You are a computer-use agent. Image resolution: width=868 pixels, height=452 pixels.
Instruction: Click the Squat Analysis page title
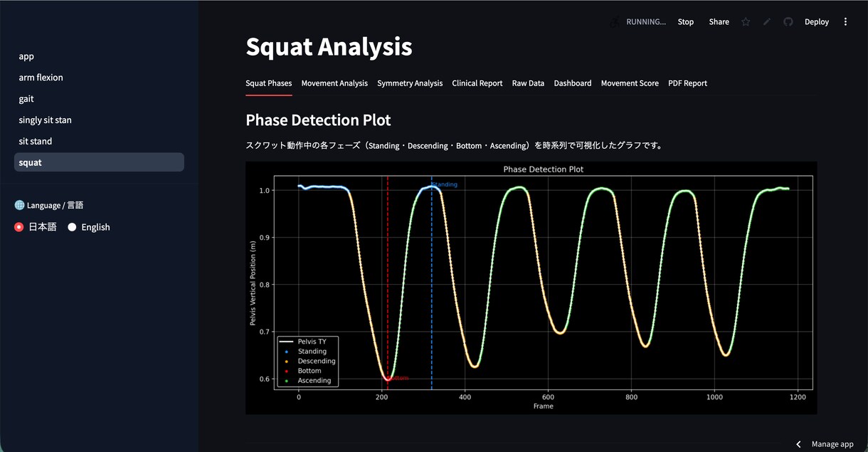(x=329, y=46)
